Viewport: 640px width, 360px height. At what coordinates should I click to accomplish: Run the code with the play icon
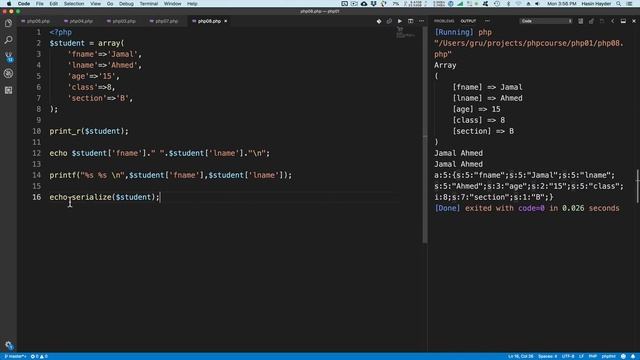[400, 21]
